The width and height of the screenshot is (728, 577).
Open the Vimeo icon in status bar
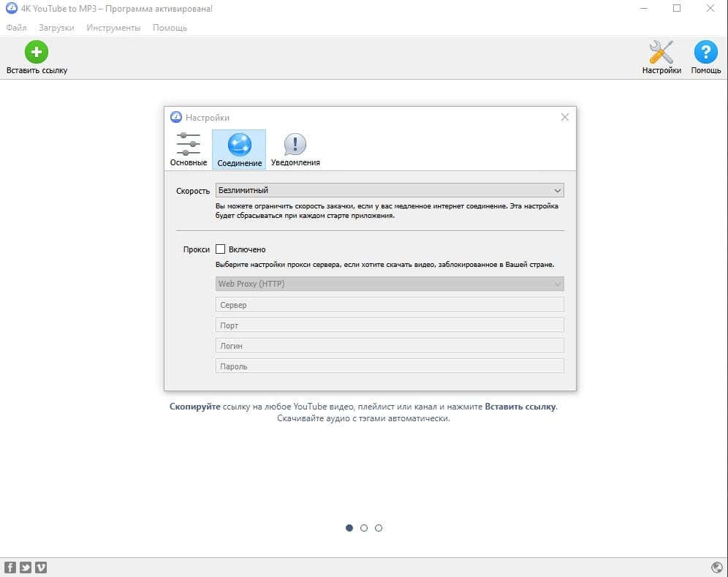pyautogui.click(x=41, y=567)
